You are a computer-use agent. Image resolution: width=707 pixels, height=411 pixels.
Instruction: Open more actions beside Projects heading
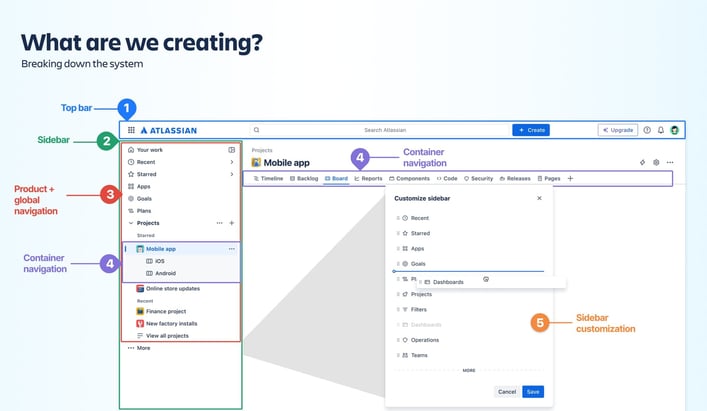[x=219, y=223]
